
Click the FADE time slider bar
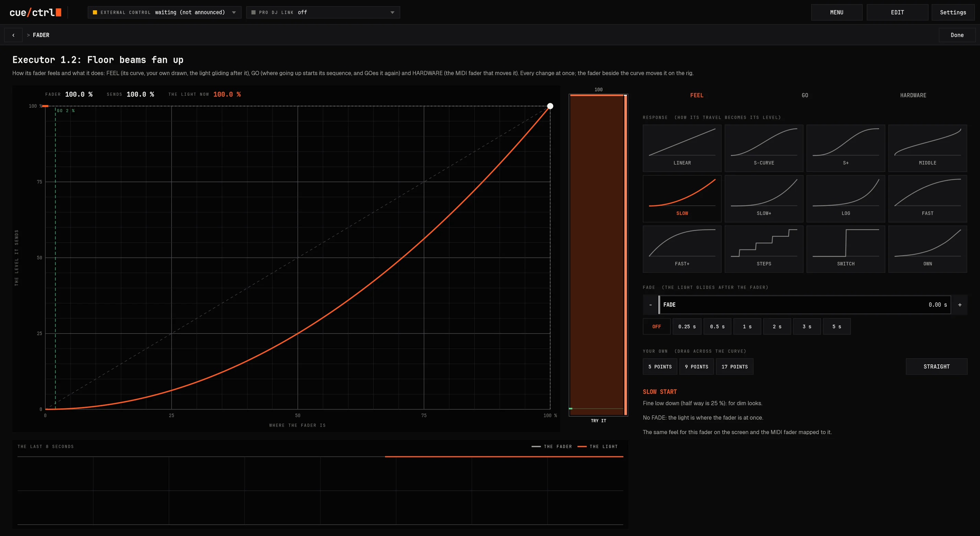tap(805, 305)
